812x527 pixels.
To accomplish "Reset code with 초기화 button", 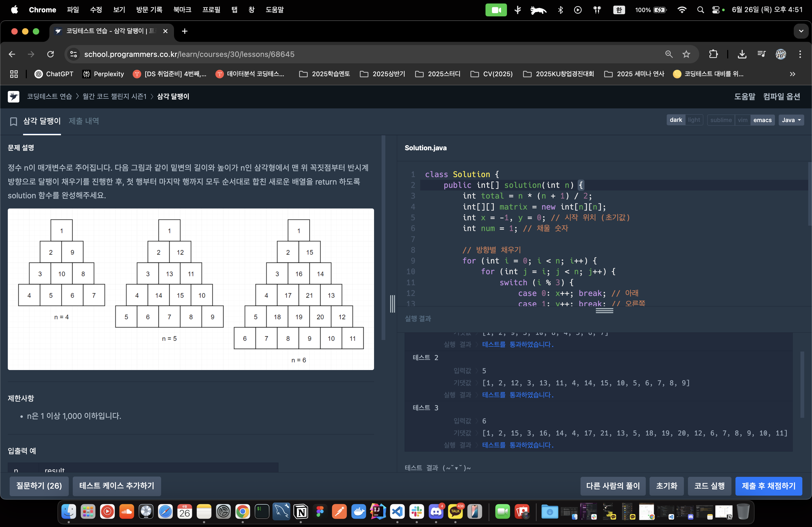I will click(666, 486).
